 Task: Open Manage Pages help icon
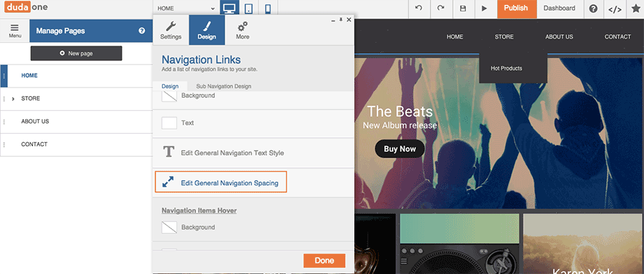coord(141,31)
